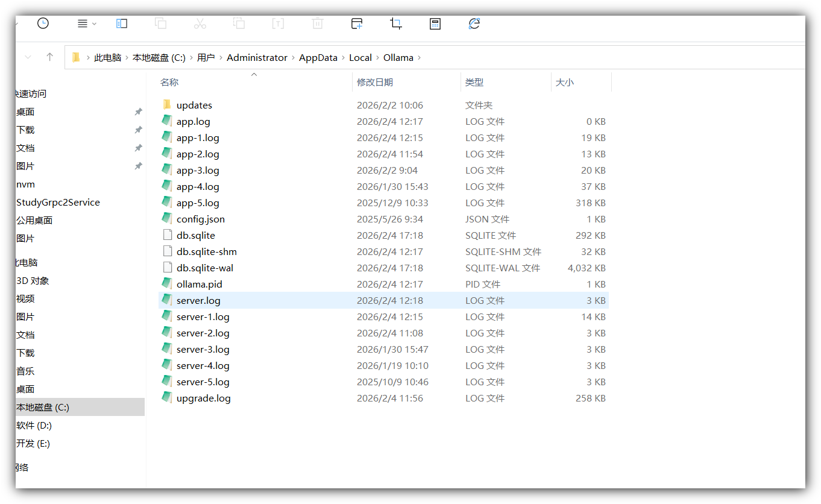Screen dimensions: 821x504
Task: Click Administrator in the breadcrumb path
Action: [257, 58]
